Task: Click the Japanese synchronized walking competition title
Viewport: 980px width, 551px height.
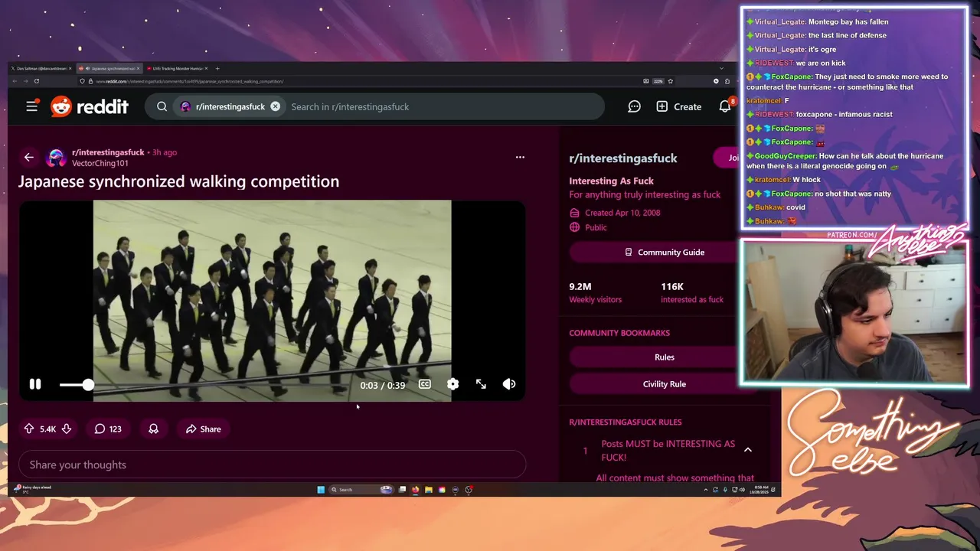Action: (178, 181)
